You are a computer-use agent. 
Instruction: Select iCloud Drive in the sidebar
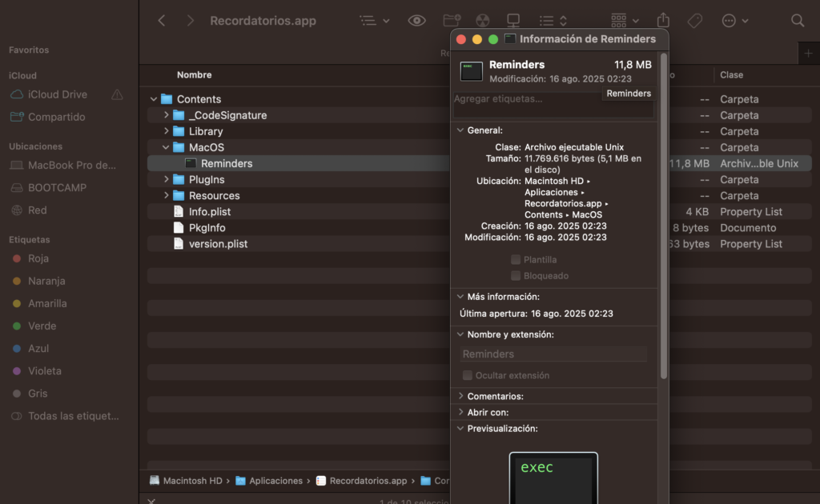[58, 94]
